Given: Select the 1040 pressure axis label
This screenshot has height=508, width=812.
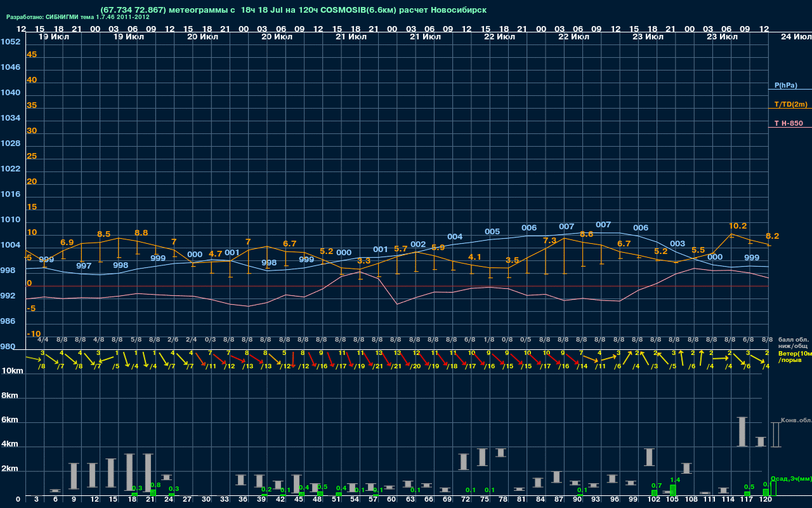Looking at the screenshot, I should click(10, 93).
